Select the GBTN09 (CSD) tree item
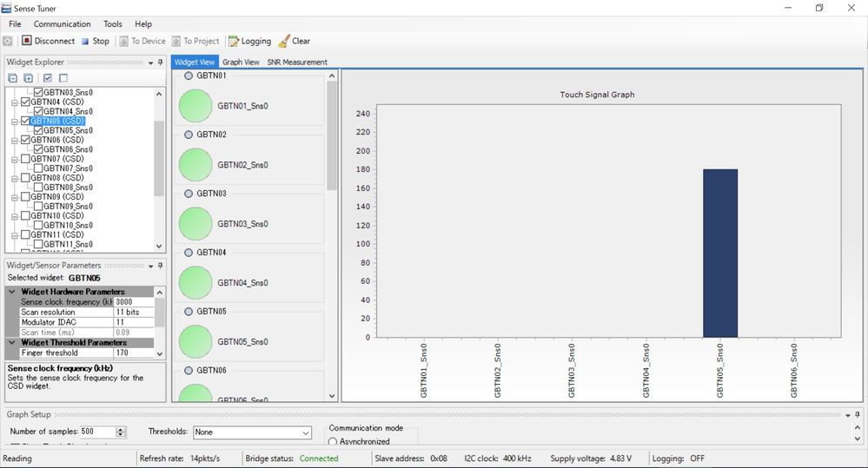 click(x=57, y=197)
